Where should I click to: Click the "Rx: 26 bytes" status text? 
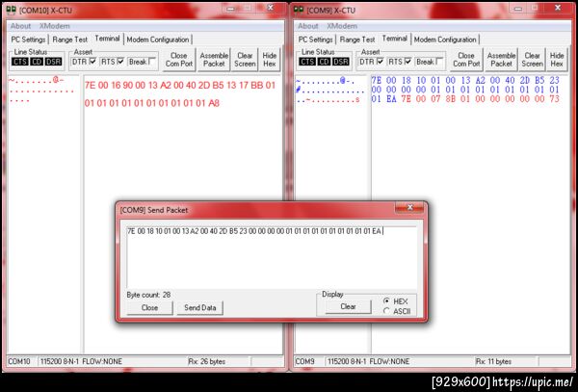[206, 361]
